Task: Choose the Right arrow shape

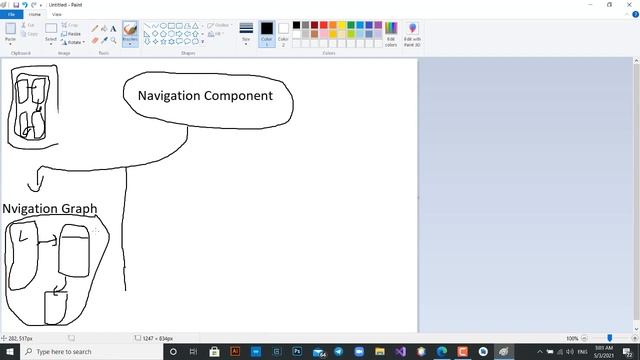Action: 179,33
